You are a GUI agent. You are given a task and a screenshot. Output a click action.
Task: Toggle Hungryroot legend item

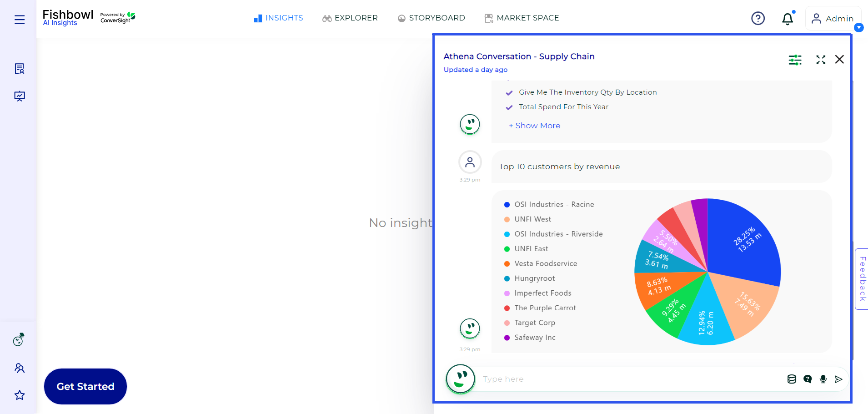pos(530,278)
